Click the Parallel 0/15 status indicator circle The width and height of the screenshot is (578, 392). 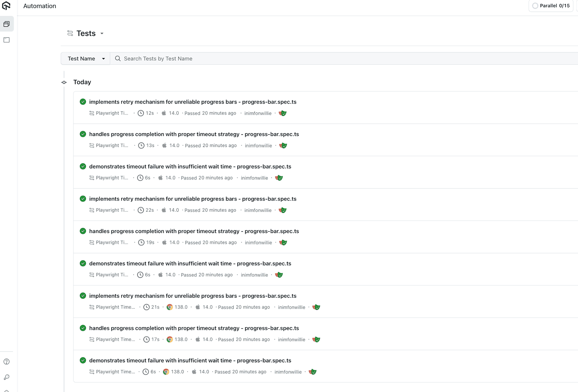point(535,6)
